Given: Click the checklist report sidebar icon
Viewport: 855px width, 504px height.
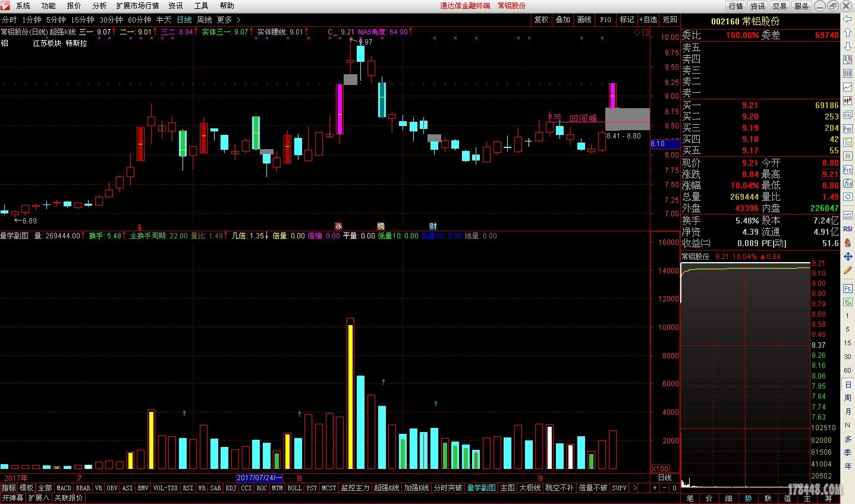Looking at the screenshot, I should click(848, 60).
